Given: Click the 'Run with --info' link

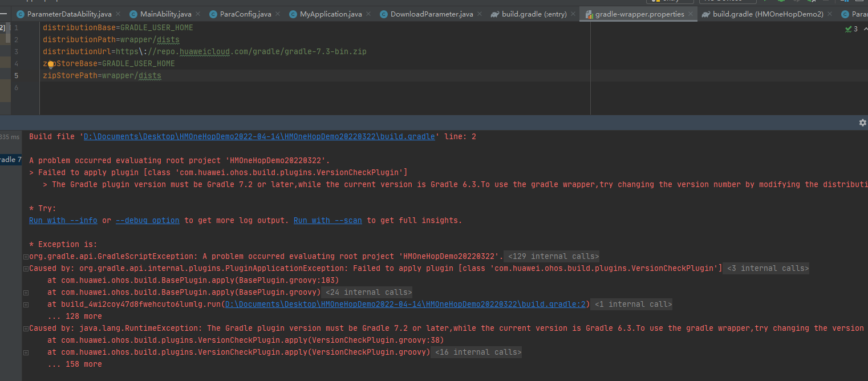Looking at the screenshot, I should (x=63, y=221).
